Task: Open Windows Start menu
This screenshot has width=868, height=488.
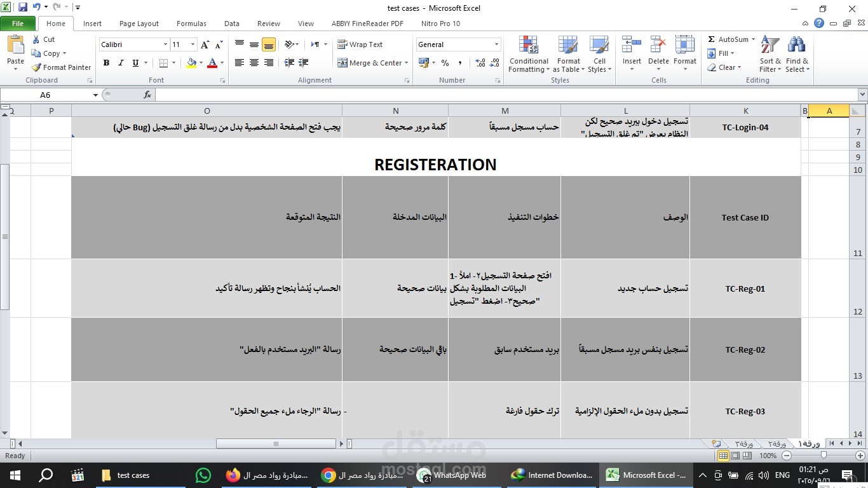Action: [15, 475]
